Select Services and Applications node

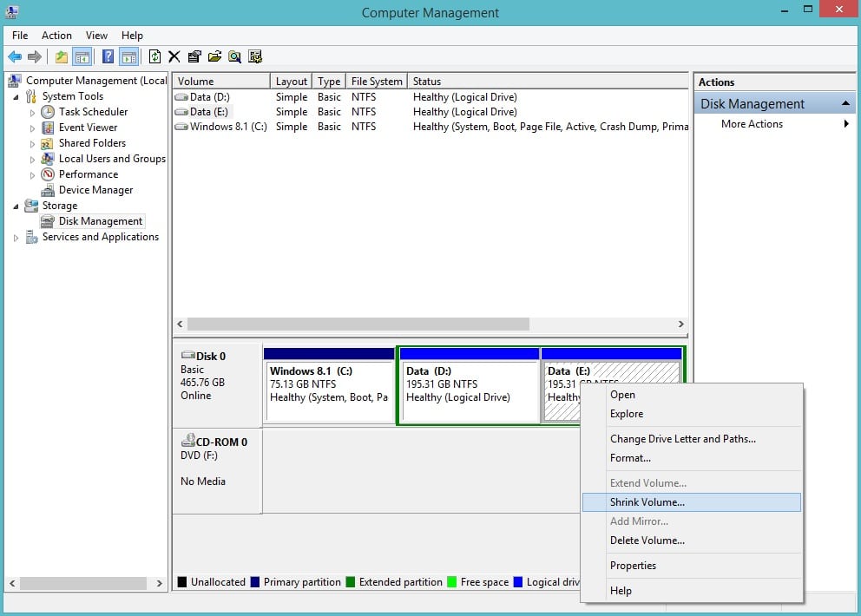coord(101,237)
